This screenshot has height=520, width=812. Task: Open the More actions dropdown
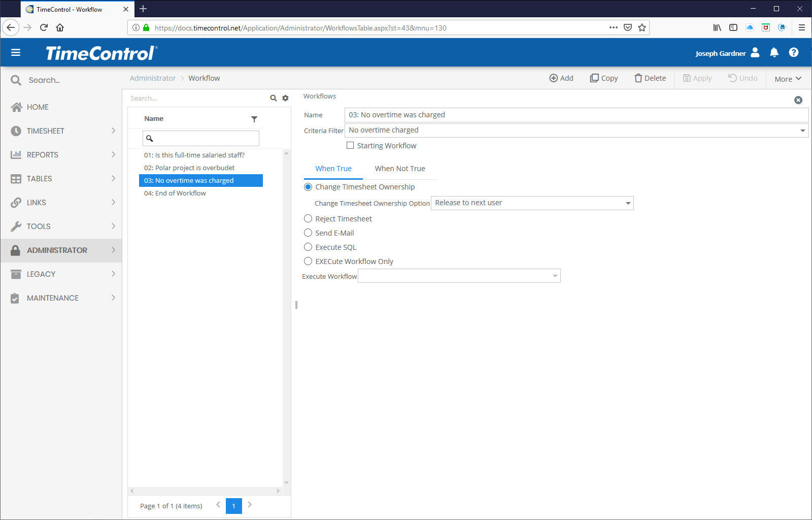(788, 79)
